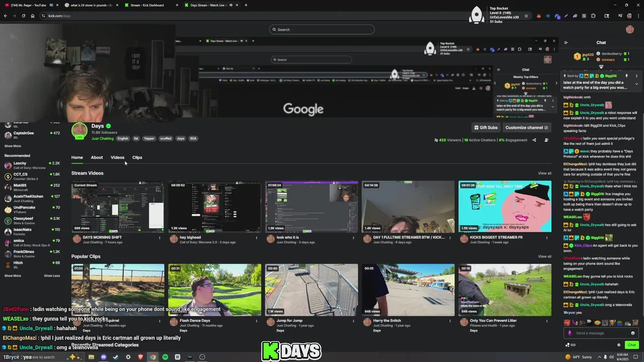The height and width of the screenshot is (362, 644).
Task: Open the browser extensions puzzle icon
Action: (x=593, y=16)
